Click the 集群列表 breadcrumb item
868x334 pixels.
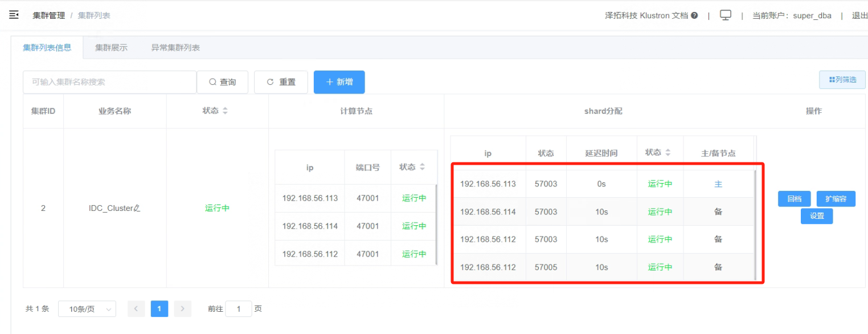94,15
